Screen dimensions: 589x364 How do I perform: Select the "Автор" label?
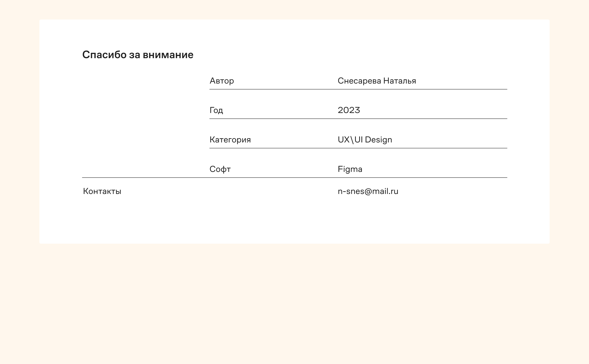click(222, 81)
